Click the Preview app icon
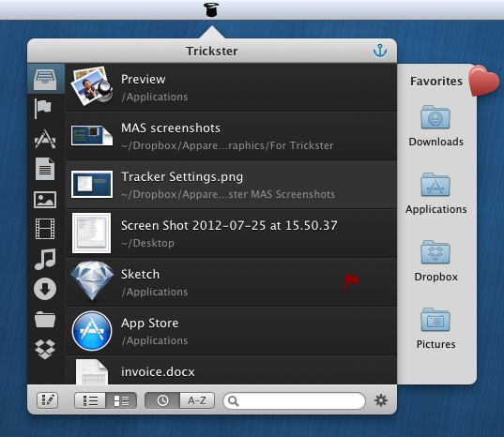 (x=92, y=86)
